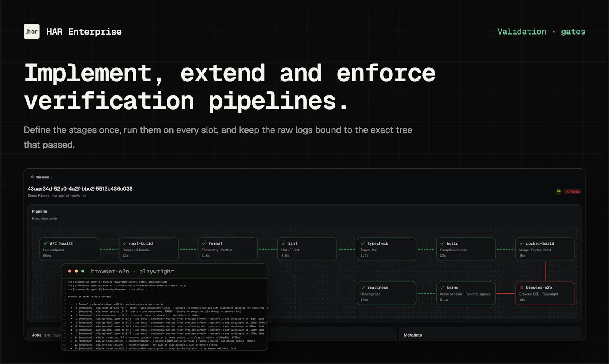The image size is (609, 364).
Task: Click the red close dot on log window
Action: pyautogui.click(x=69, y=271)
